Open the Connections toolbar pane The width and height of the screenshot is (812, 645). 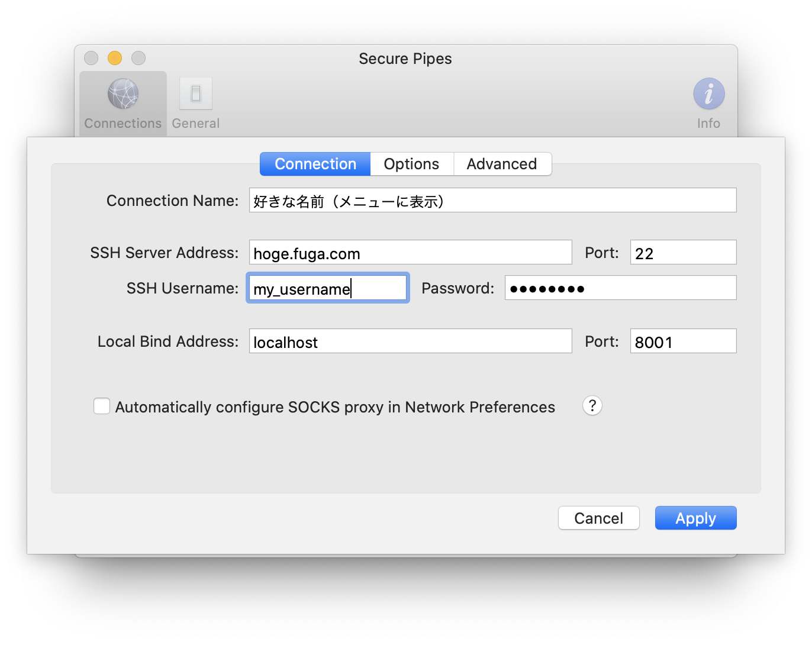pyautogui.click(x=123, y=104)
